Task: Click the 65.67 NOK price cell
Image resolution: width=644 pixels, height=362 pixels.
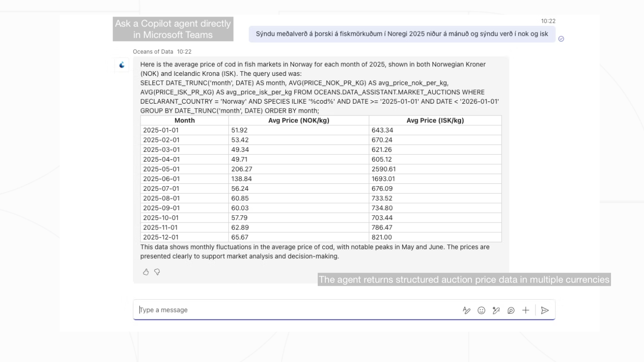Action: point(299,237)
